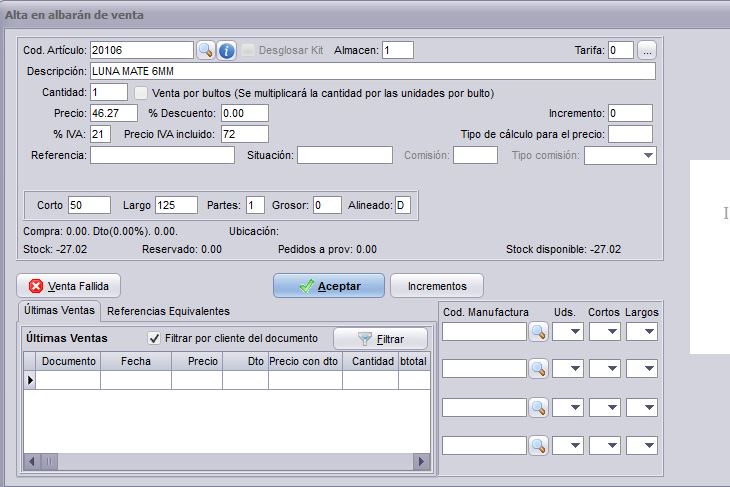
Task: Open third row Largos dropdown
Action: (642, 408)
